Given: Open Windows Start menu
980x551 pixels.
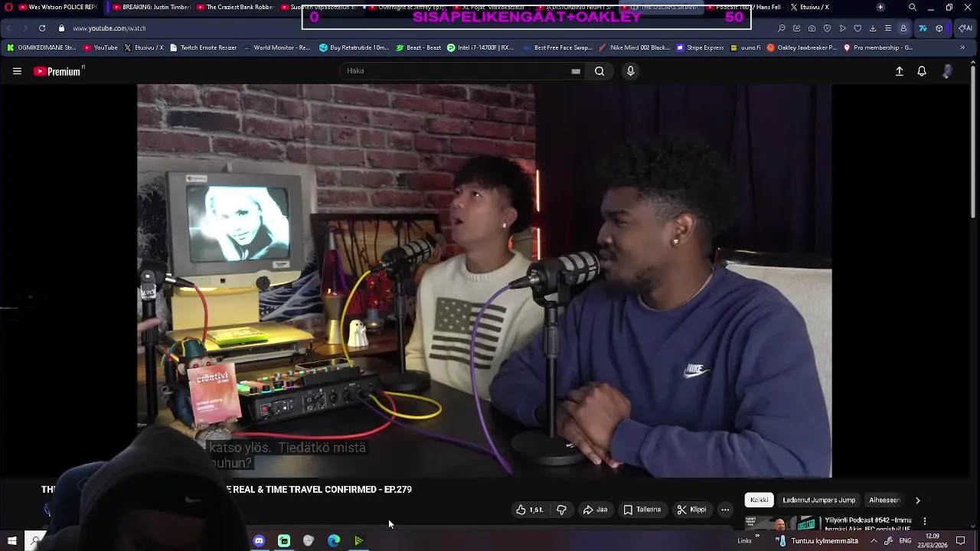Looking at the screenshot, I should (x=11, y=541).
